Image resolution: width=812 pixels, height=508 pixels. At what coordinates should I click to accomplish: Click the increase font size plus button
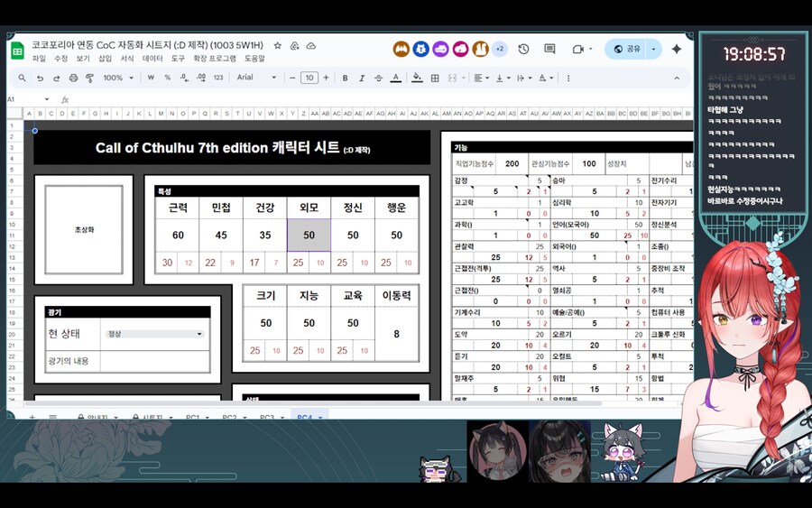click(326, 78)
